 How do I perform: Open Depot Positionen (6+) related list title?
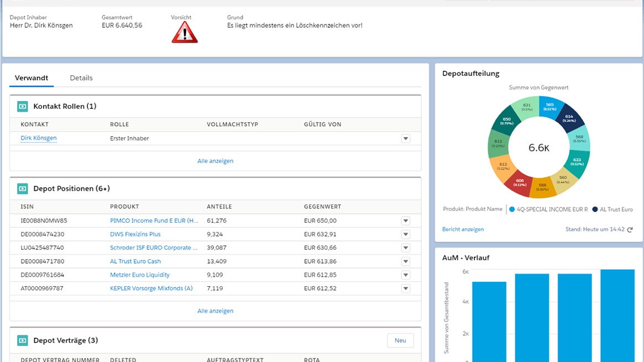(71, 189)
